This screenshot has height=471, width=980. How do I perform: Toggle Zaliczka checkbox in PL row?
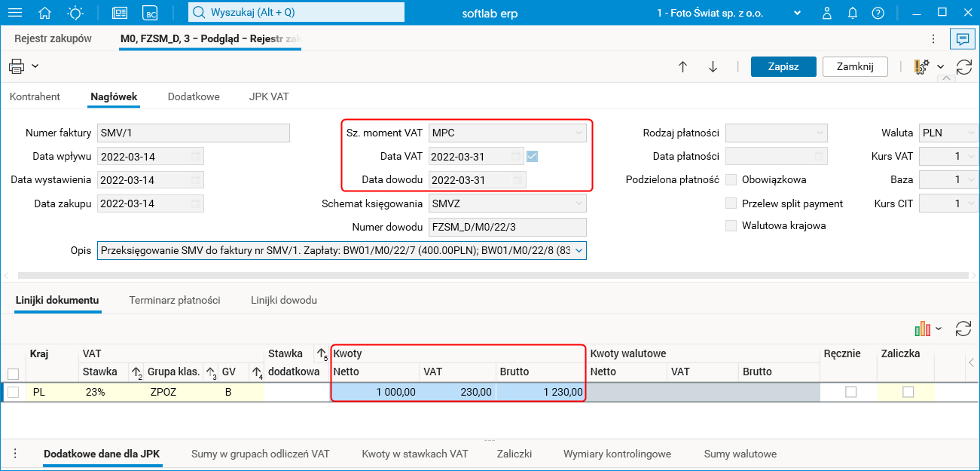click(x=908, y=392)
